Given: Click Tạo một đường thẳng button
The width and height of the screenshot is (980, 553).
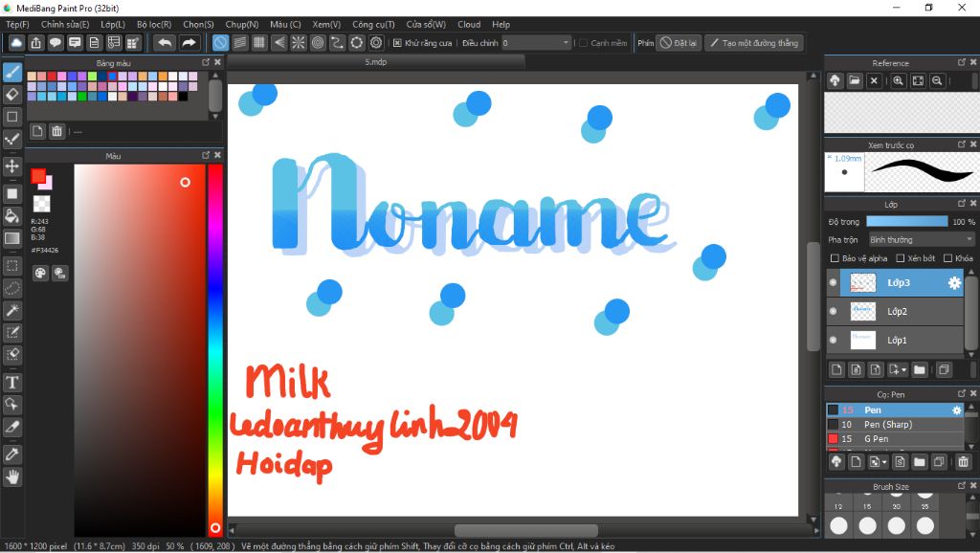Looking at the screenshot, I should click(x=754, y=43).
